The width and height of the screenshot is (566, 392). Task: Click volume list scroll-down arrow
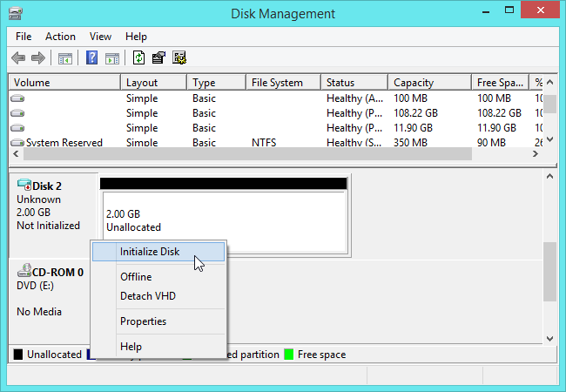[550, 139]
